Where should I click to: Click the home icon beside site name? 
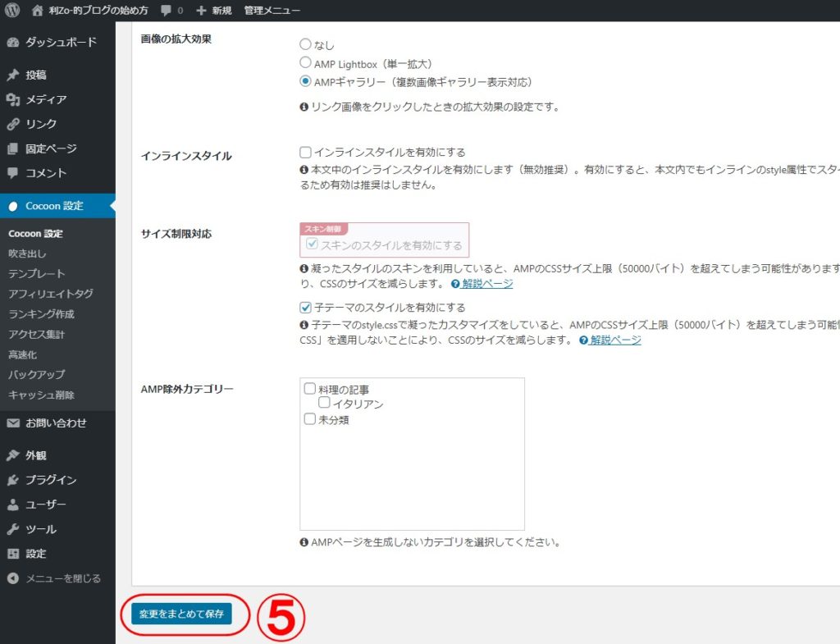tap(38, 11)
